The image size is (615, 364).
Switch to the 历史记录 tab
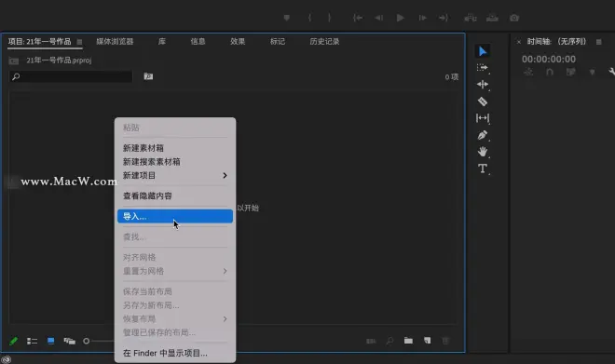(325, 42)
